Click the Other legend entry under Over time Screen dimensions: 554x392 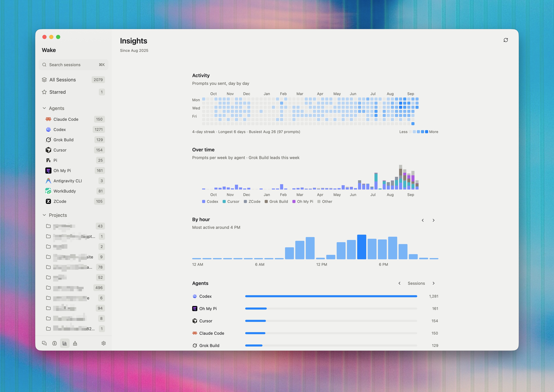coord(325,201)
